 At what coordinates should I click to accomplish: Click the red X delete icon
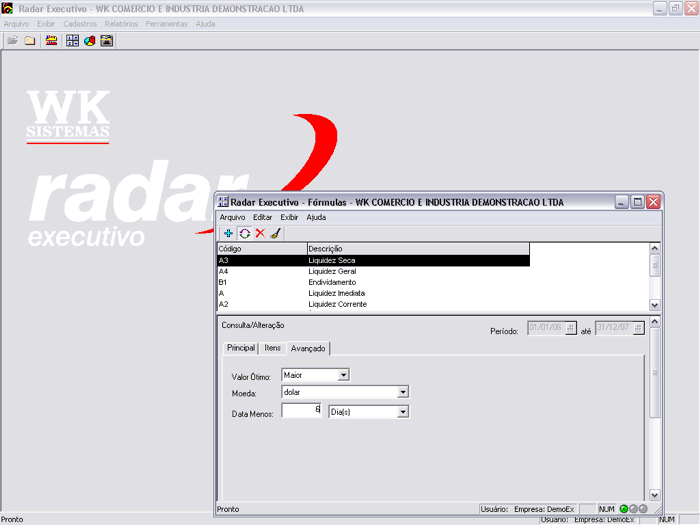point(260,233)
